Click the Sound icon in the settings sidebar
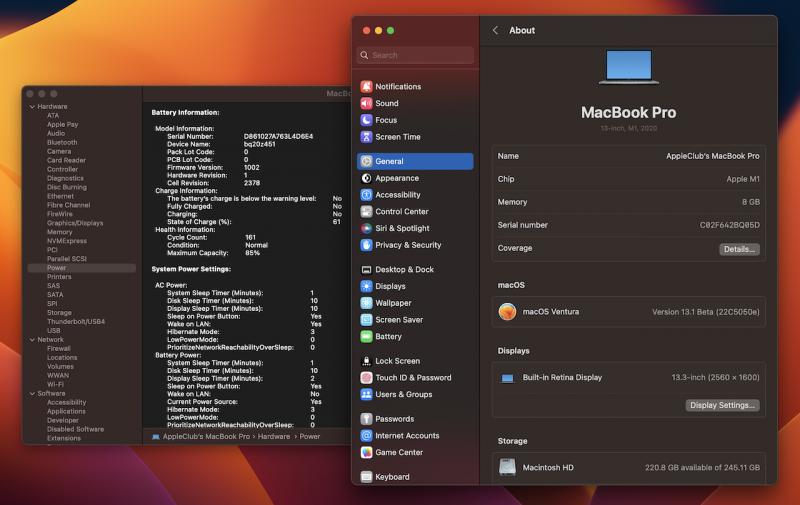 366,104
